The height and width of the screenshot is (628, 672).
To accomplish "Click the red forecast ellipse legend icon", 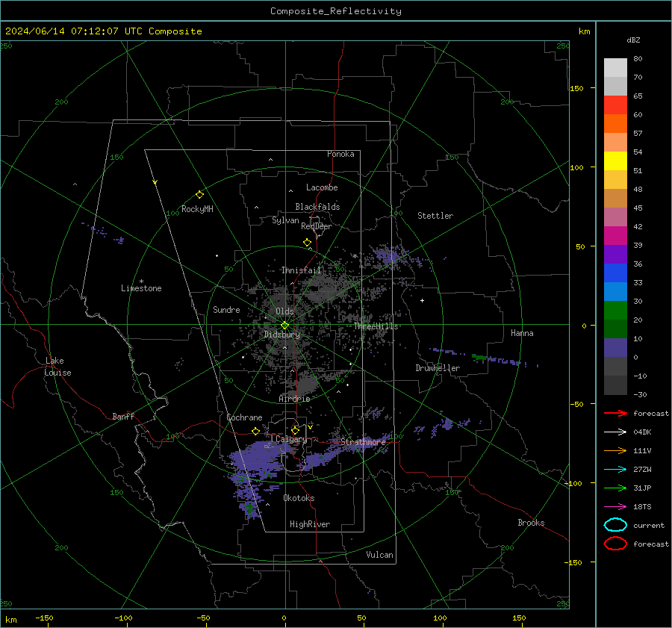I will (615, 544).
